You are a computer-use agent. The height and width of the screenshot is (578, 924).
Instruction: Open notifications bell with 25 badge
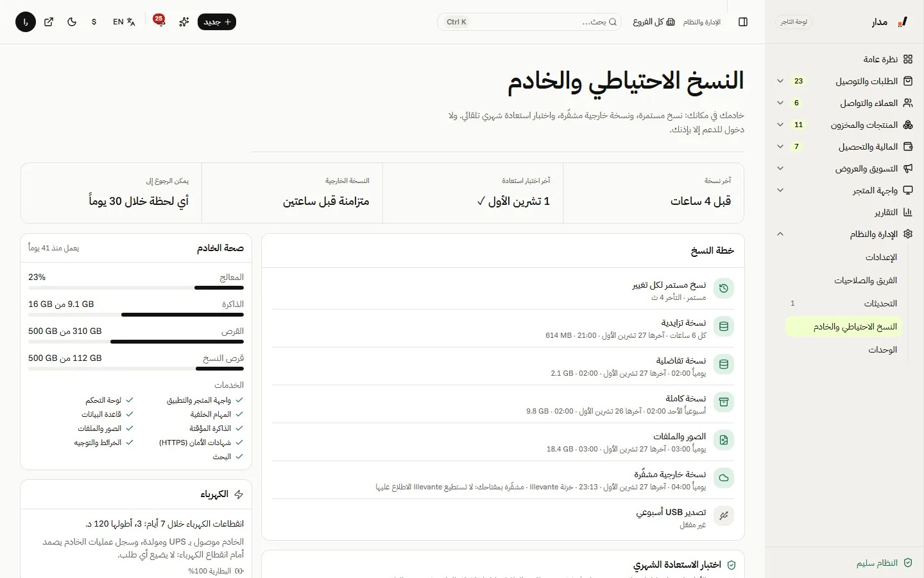[x=159, y=22]
